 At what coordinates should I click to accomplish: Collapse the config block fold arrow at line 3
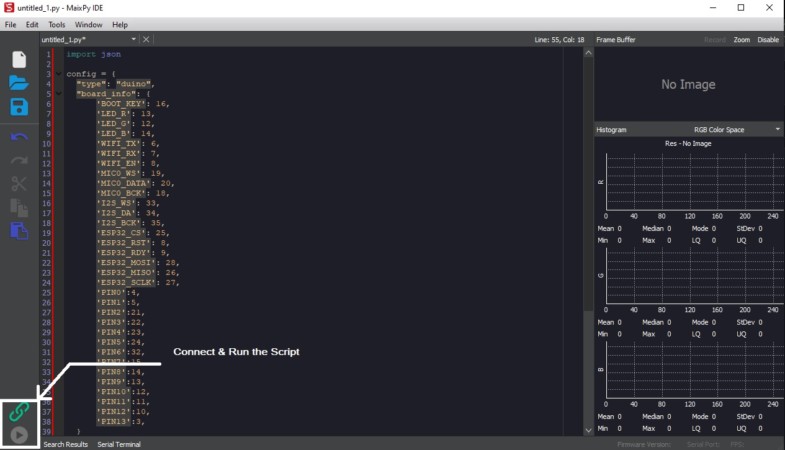[x=59, y=74]
